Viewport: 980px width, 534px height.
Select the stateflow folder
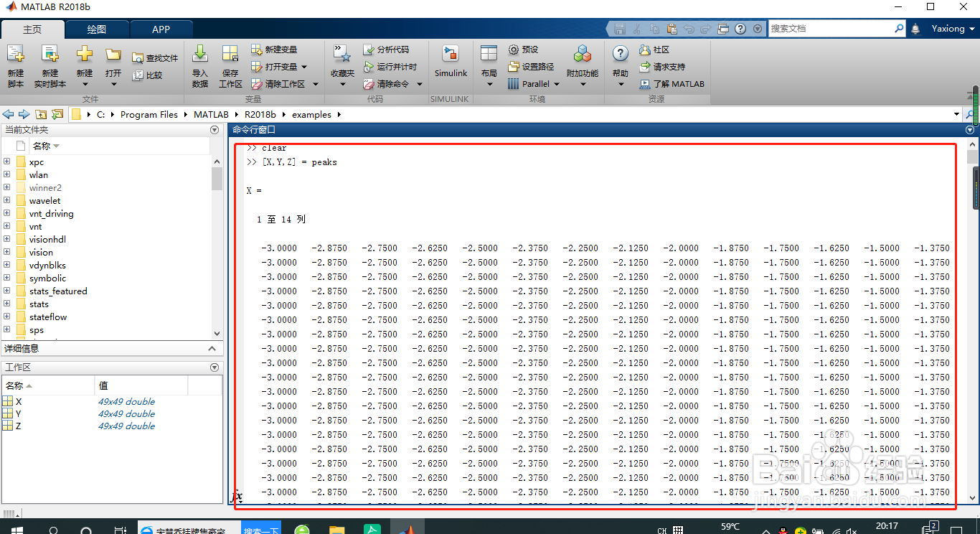coord(48,317)
